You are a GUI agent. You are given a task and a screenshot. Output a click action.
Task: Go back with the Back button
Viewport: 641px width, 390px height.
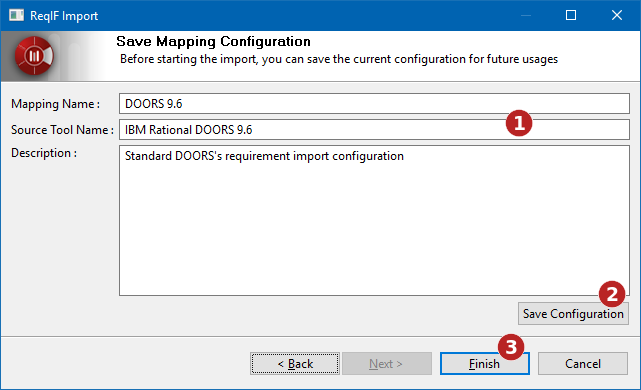295,363
